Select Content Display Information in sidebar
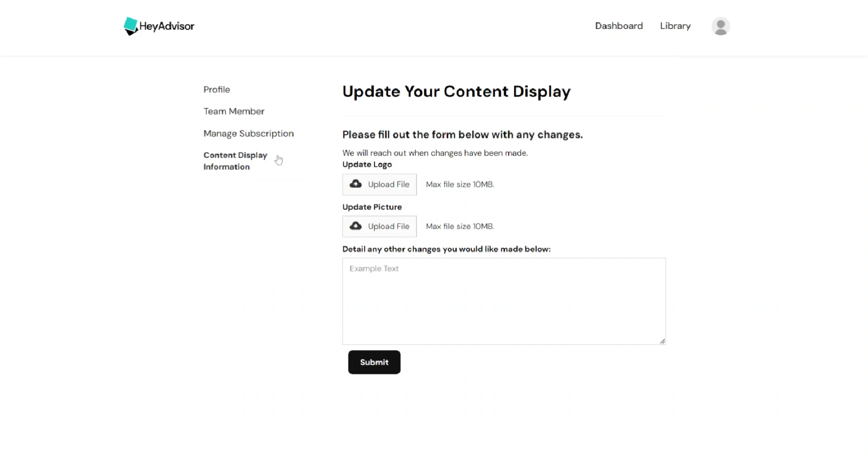This screenshot has width=868, height=463. pyautogui.click(x=235, y=161)
